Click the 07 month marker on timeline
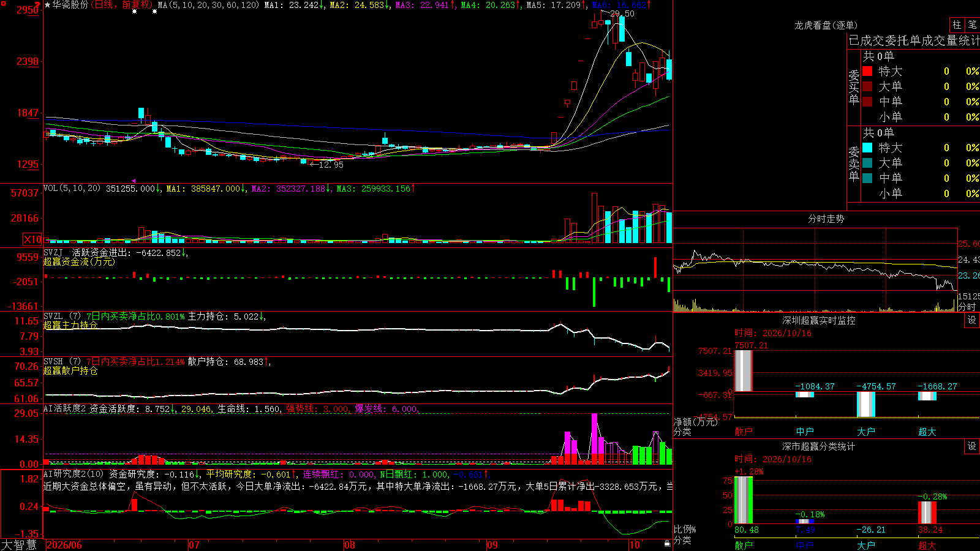 tap(194, 545)
